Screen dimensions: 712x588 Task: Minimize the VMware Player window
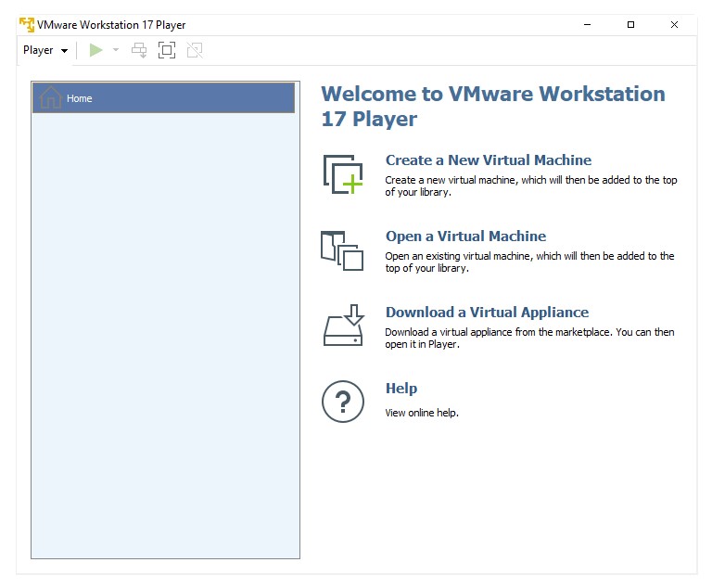(587, 24)
